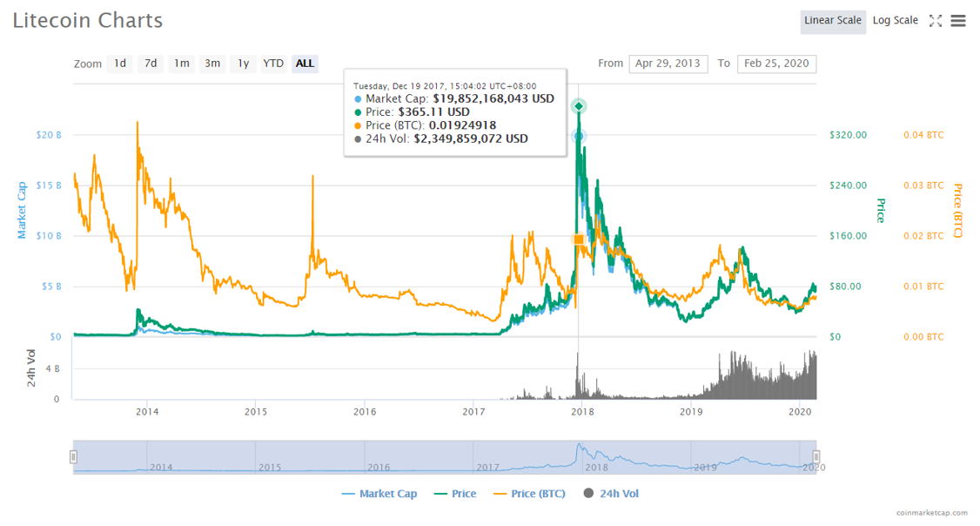Set zoom to 3m
980x526 pixels.
[212, 64]
